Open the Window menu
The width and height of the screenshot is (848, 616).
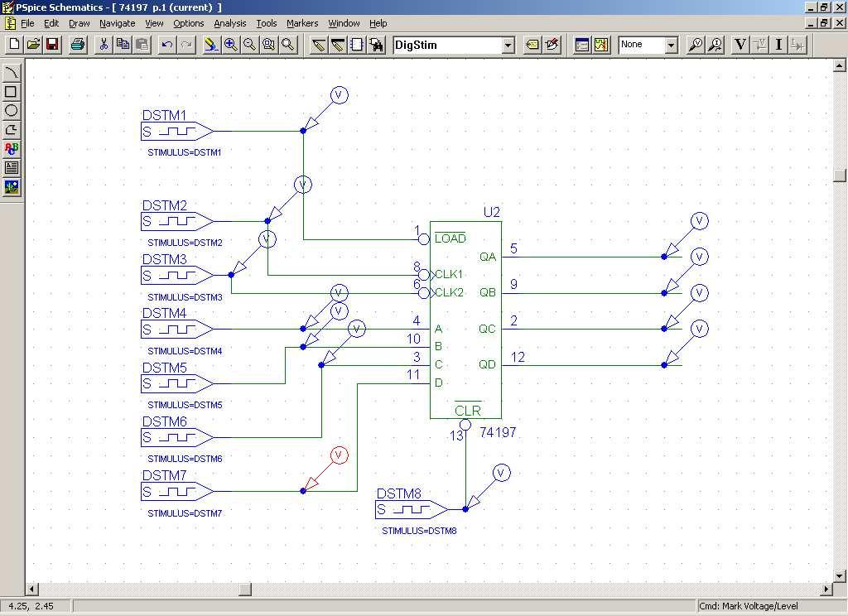(344, 23)
